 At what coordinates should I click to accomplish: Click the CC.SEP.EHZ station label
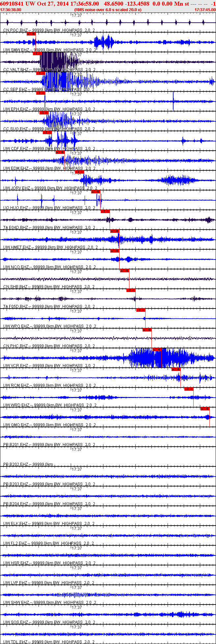tap(15, 89)
